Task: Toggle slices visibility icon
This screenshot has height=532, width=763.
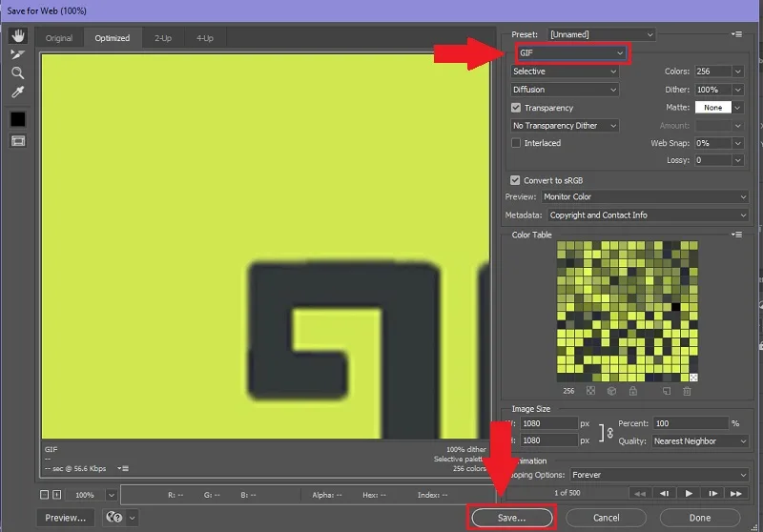Action: (18, 141)
